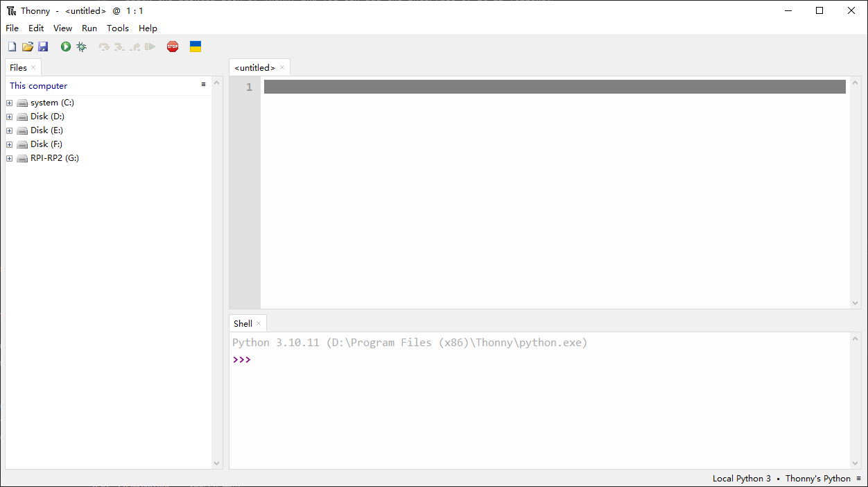Debug current script with the bug icon
This screenshot has width=868, height=487.
(x=81, y=46)
